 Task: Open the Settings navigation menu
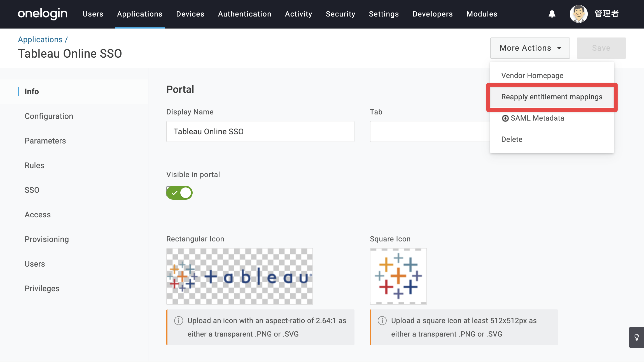click(384, 14)
